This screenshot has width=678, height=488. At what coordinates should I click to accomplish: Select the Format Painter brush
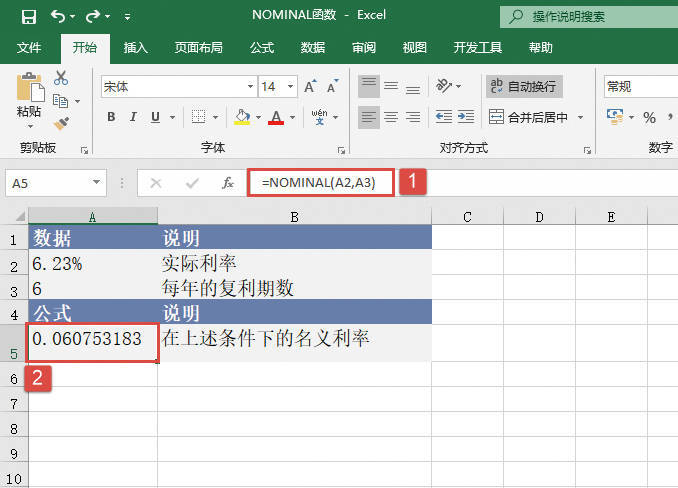point(61,123)
